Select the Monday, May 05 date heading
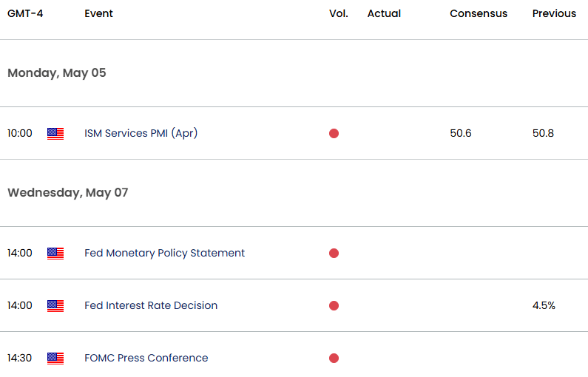Viewport: 588px width, 377px height. click(x=57, y=73)
